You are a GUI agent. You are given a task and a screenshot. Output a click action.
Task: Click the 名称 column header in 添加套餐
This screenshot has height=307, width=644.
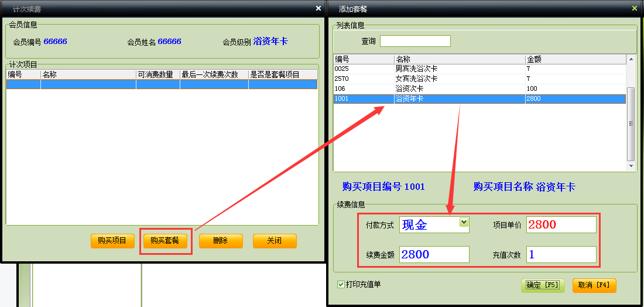[x=460, y=60]
